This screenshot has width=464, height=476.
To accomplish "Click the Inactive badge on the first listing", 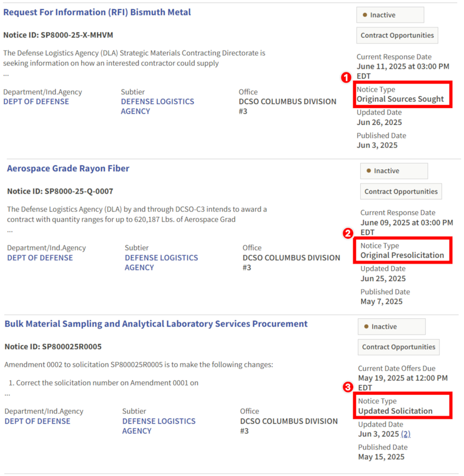I will [390, 15].
